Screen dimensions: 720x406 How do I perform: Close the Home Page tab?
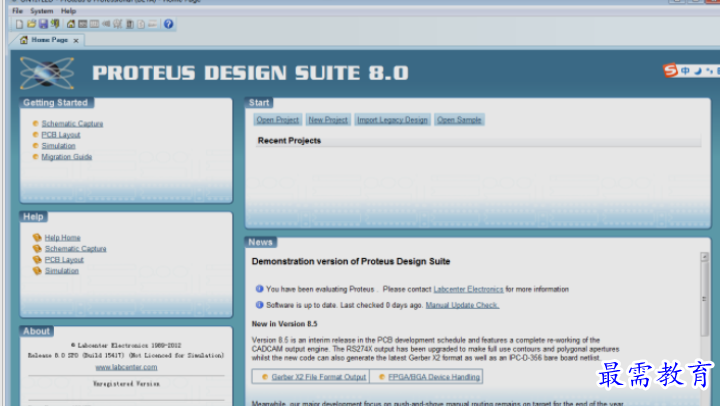tap(76, 41)
